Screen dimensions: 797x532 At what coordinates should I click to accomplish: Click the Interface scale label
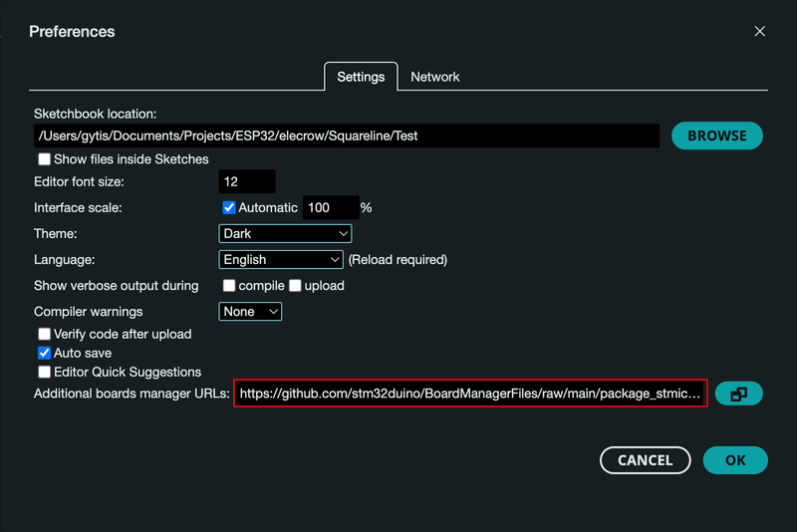pos(78,208)
